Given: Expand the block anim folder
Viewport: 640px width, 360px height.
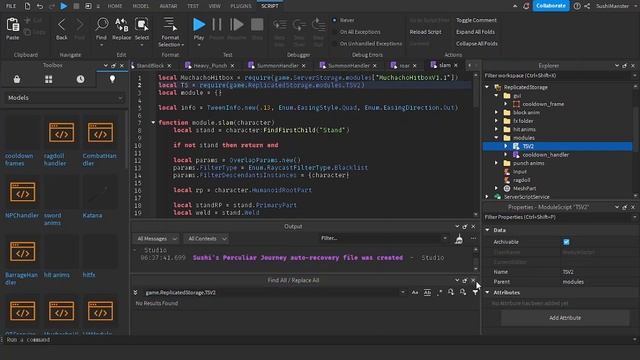Looking at the screenshot, I should point(497,112).
